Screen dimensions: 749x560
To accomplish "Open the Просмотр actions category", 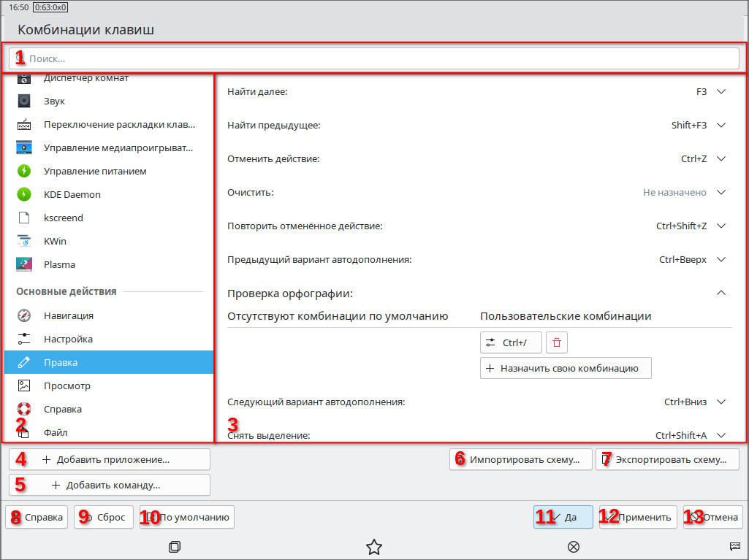I will [109, 386].
